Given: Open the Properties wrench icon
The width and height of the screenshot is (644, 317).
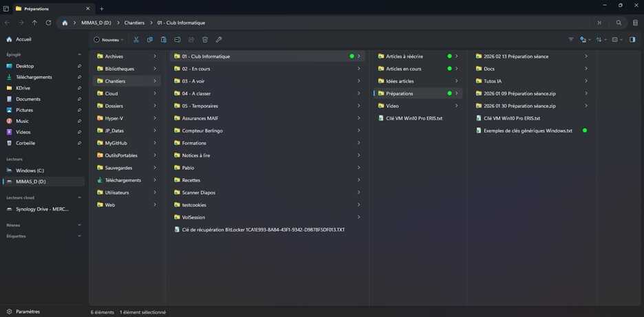Looking at the screenshot, I should click(219, 40).
